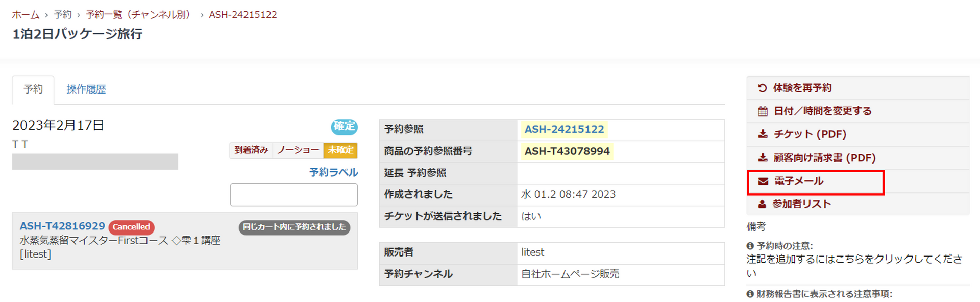Click the re-book experience refresh icon
The height and width of the screenshot is (302, 980).
point(762,88)
